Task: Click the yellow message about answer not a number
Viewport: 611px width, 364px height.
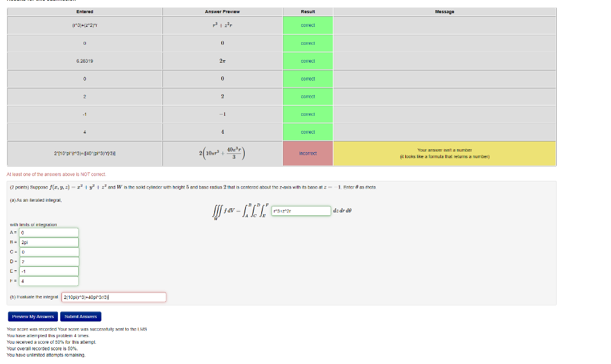Action: coord(445,153)
